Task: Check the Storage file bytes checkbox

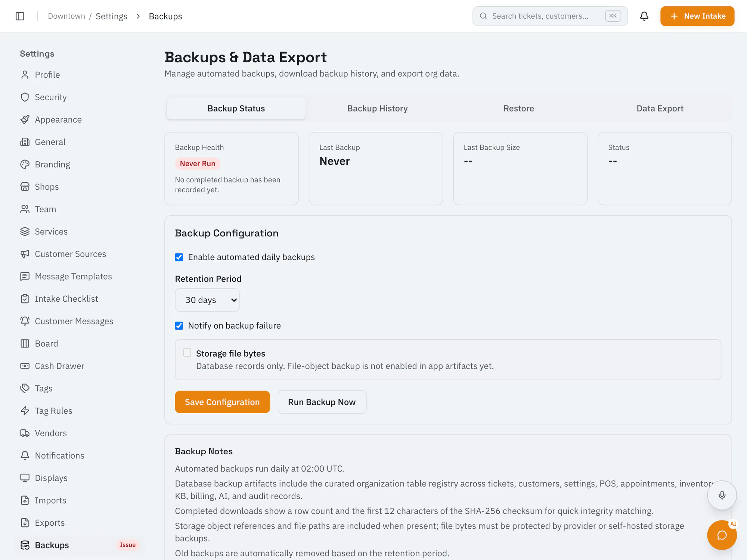Action: click(187, 352)
